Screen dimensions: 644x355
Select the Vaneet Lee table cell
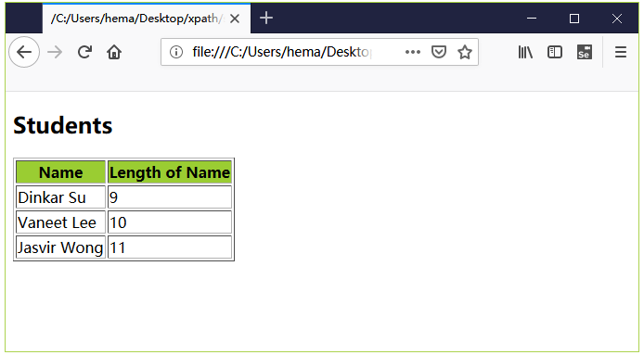[x=61, y=222]
